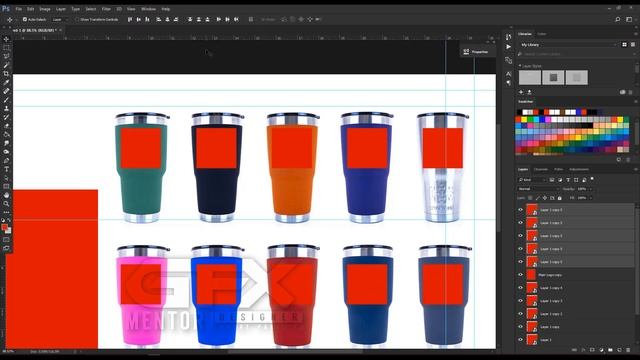Open the File menu
The width and height of the screenshot is (640, 360).
(18, 9)
